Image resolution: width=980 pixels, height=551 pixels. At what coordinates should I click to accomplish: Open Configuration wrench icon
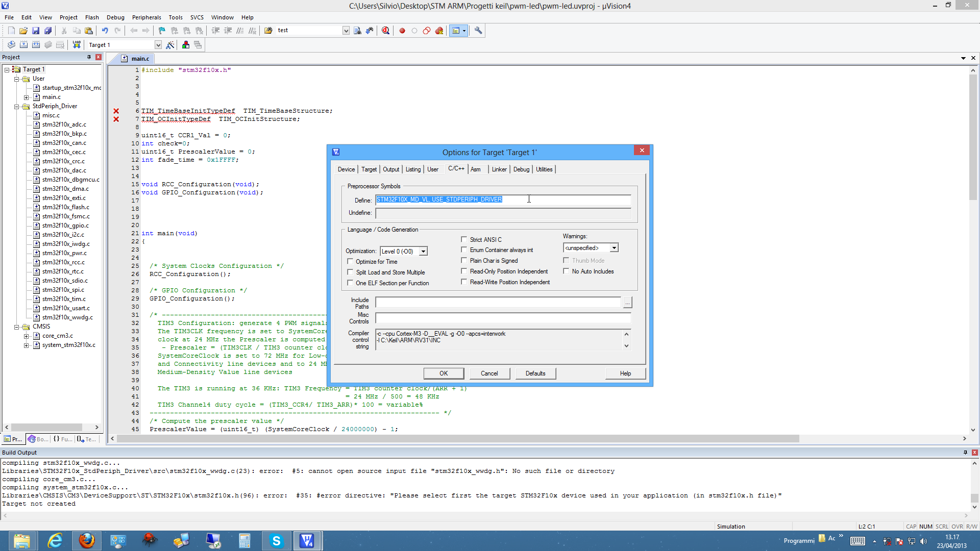(x=478, y=31)
